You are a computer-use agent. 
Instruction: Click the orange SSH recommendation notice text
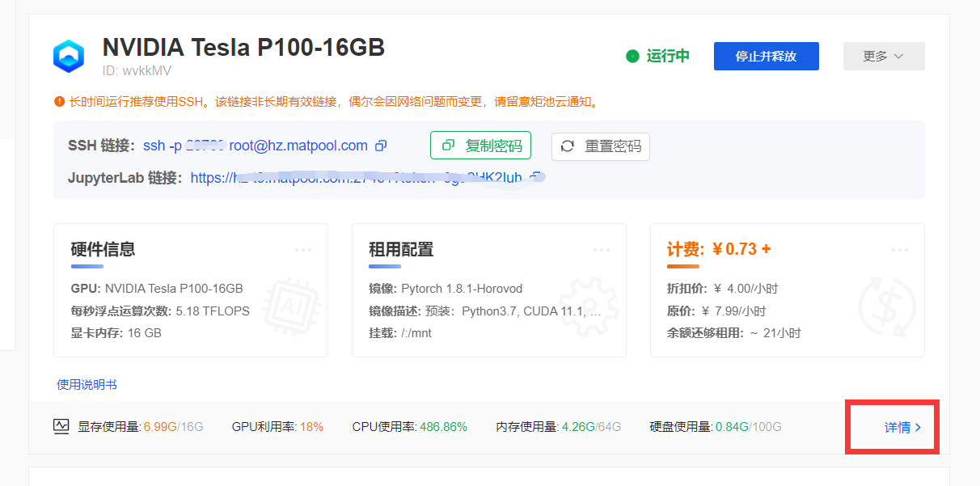333,102
